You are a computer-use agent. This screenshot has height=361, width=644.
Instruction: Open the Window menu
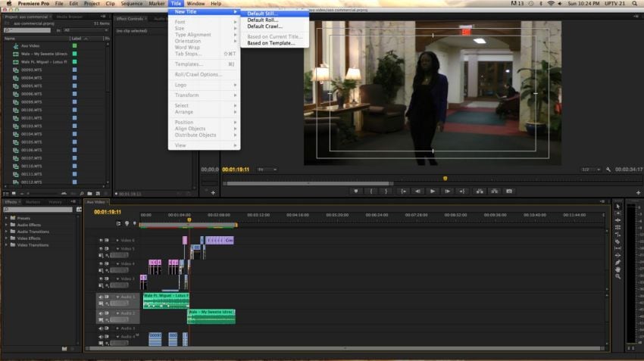195,3
